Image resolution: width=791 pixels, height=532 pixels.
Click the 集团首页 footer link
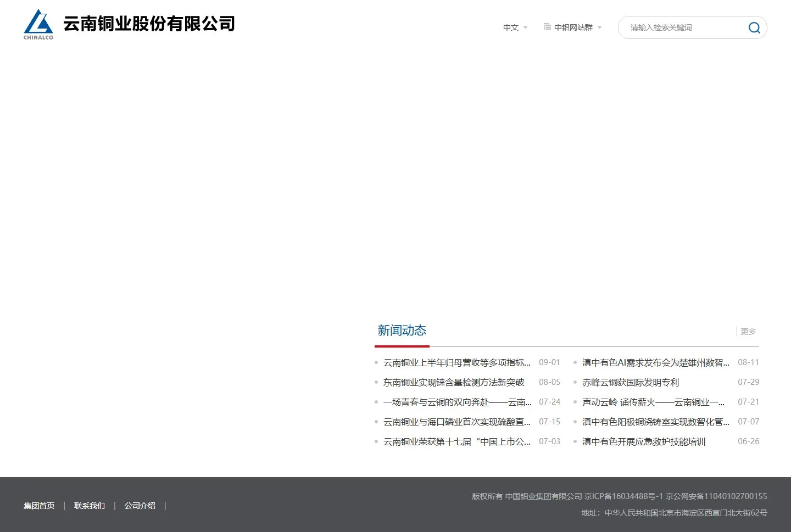[39, 506]
